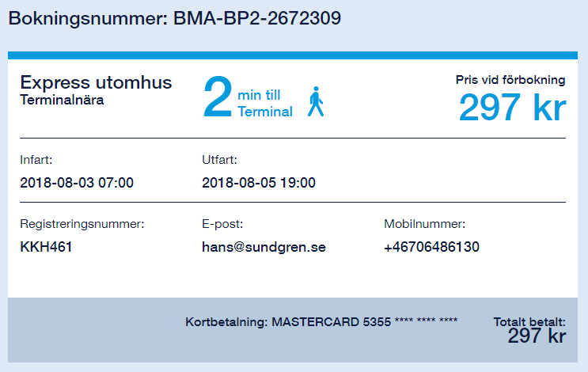Click the walking person icon
588x372 pixels.
(x=316, y=101)
